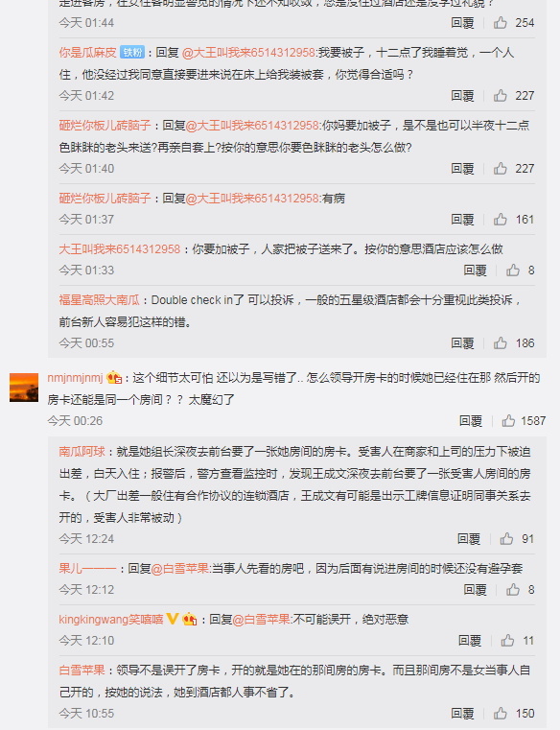Like the 01:44 comment with 254 likes
The image size is (560, 730).
point(501,22)
